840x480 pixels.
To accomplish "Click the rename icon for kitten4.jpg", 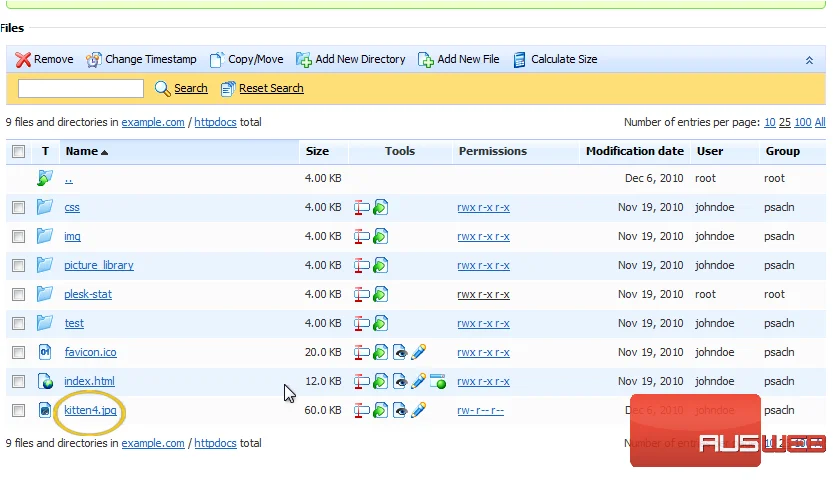I will coord(362,410).
